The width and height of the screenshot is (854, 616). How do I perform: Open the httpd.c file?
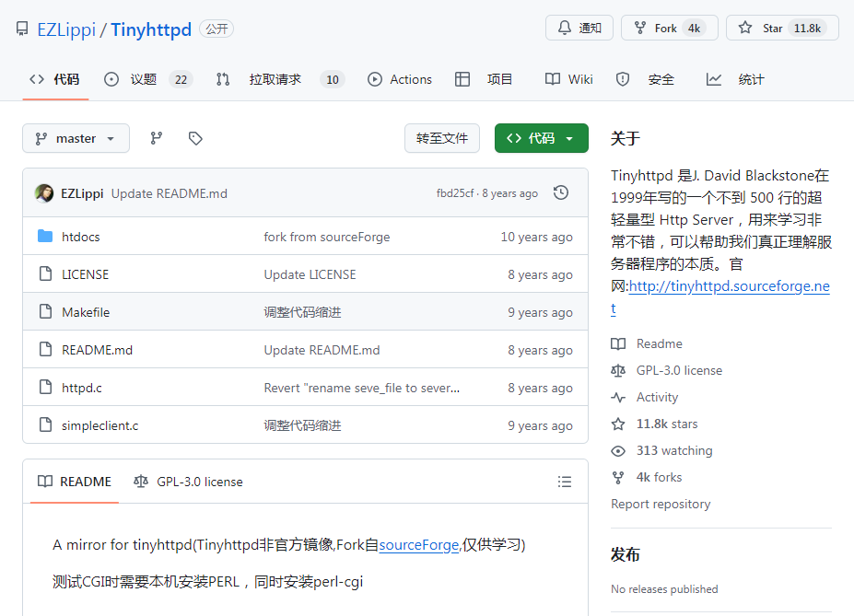82,388
